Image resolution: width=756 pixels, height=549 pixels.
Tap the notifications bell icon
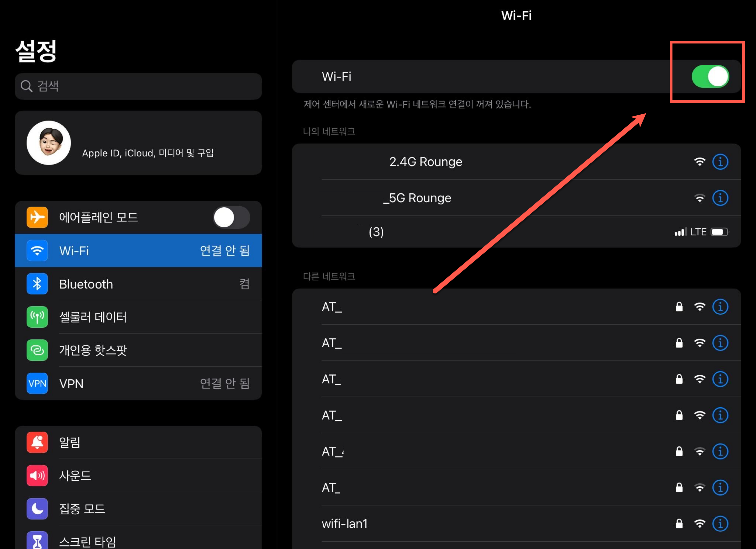point(37,442)
